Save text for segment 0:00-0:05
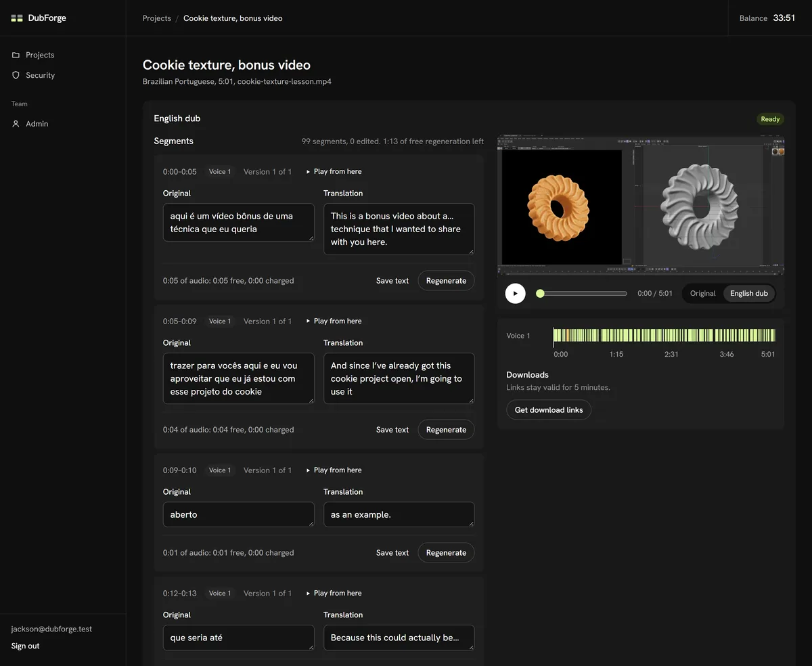The image size is (812, 666). tap(392, 280)
